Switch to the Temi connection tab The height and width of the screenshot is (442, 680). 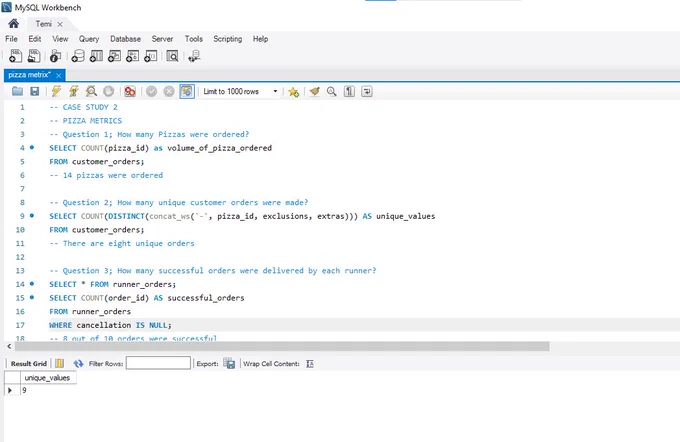pyautogui.click(x=43, y=24)
